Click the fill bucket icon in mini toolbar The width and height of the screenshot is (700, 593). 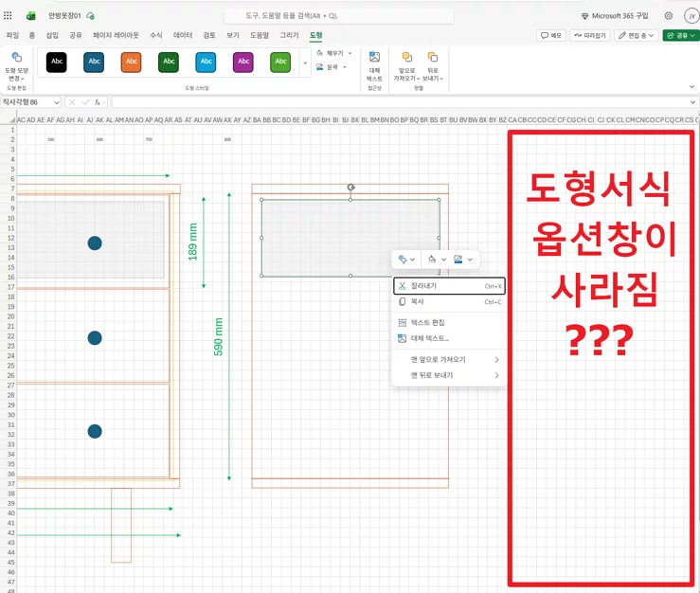pos(432,260)
